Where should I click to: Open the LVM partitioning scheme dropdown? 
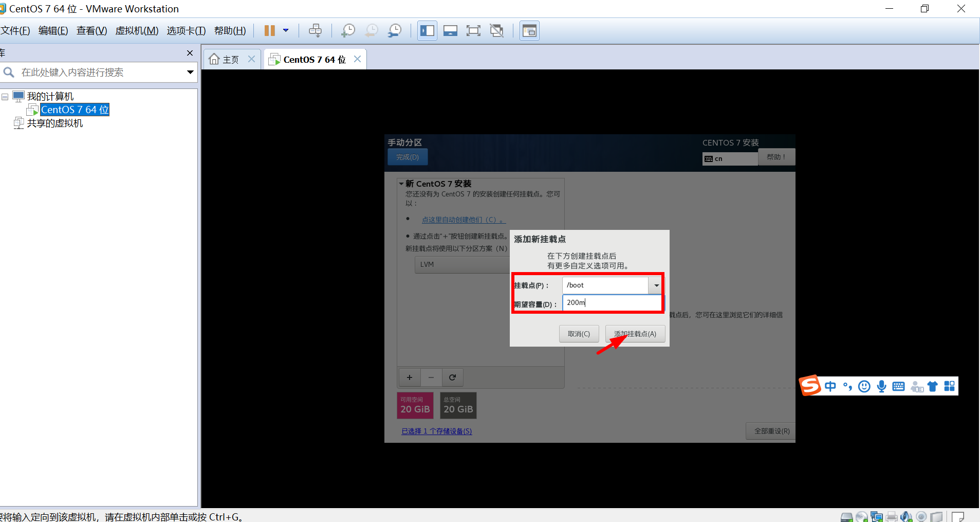(x=462, y=264)
